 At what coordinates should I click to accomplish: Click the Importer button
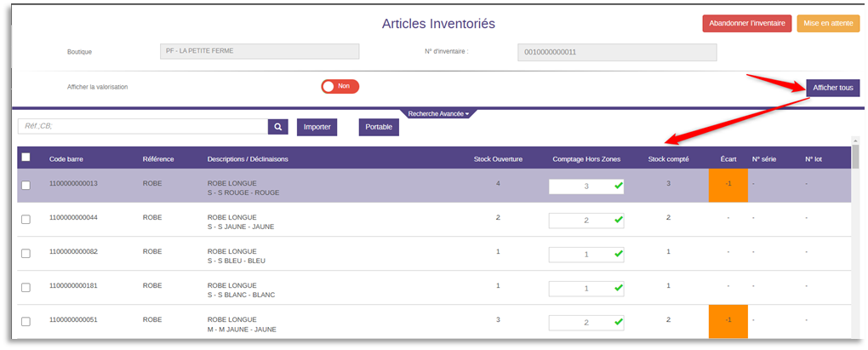click(317, 127)
